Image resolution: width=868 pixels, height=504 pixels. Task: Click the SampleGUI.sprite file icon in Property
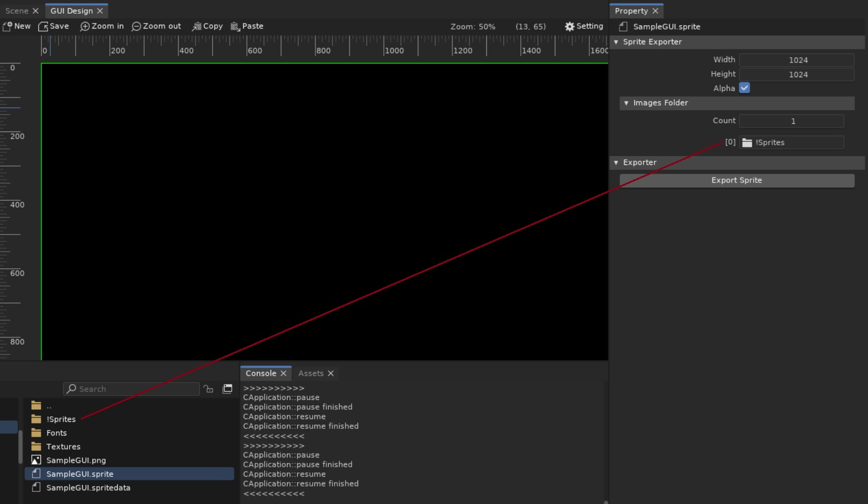[623, 26]
